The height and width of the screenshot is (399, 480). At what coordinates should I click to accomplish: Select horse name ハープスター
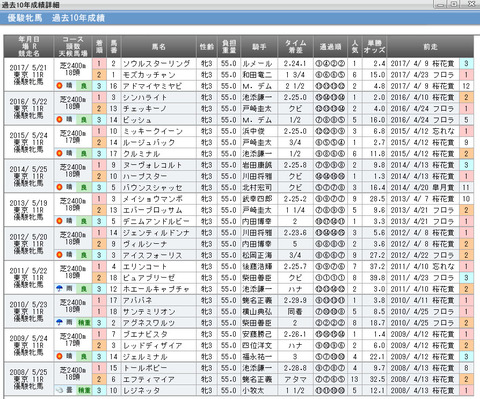(145, 176)
